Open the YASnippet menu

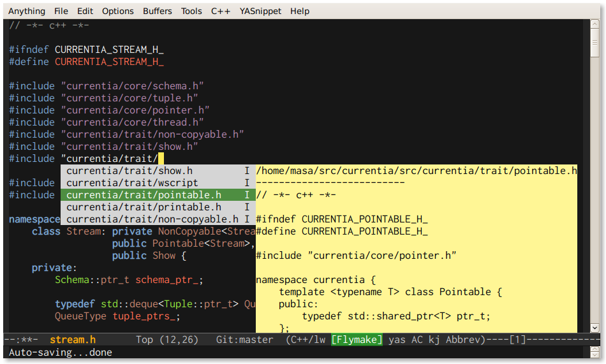260,11
